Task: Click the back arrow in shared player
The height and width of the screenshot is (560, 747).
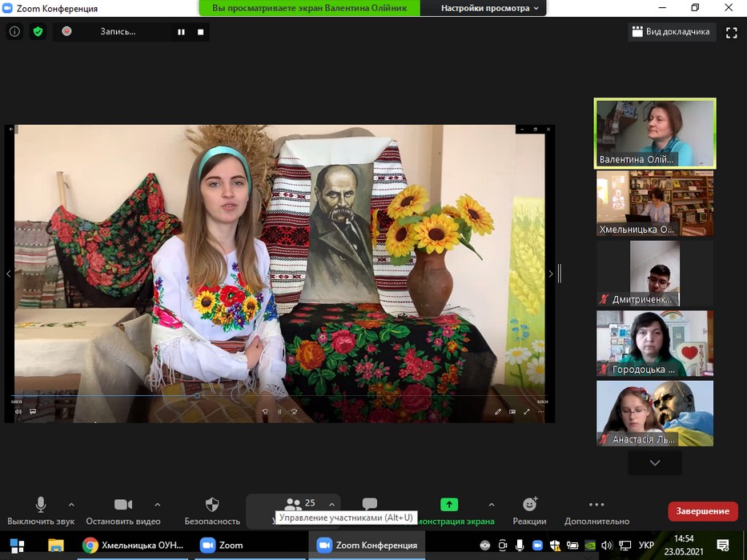Action: click(x=10, y=129)
